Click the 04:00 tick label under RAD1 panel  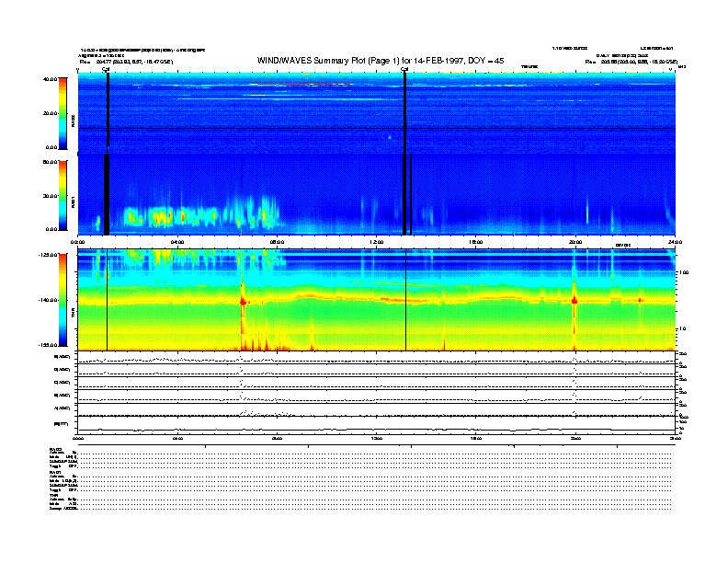[x=177, y=242]
